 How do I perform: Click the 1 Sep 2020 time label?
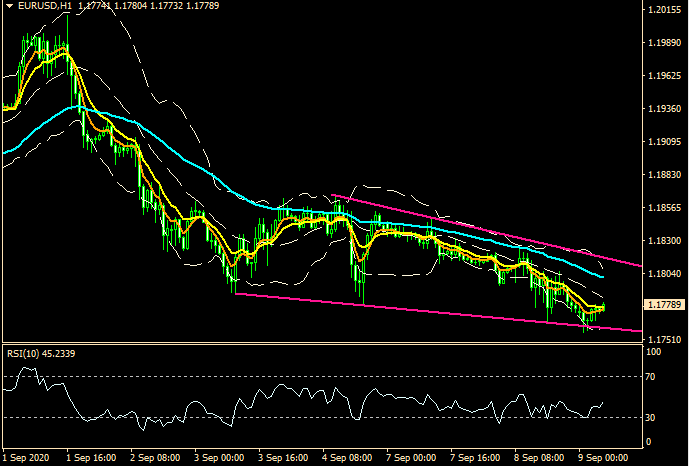(x=28, y=456)
